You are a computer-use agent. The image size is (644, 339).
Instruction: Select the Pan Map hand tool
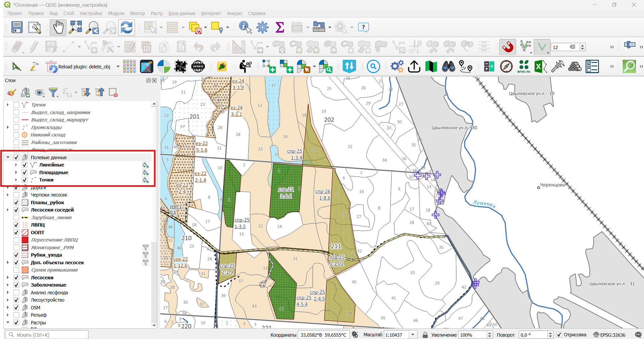(58, 27)
